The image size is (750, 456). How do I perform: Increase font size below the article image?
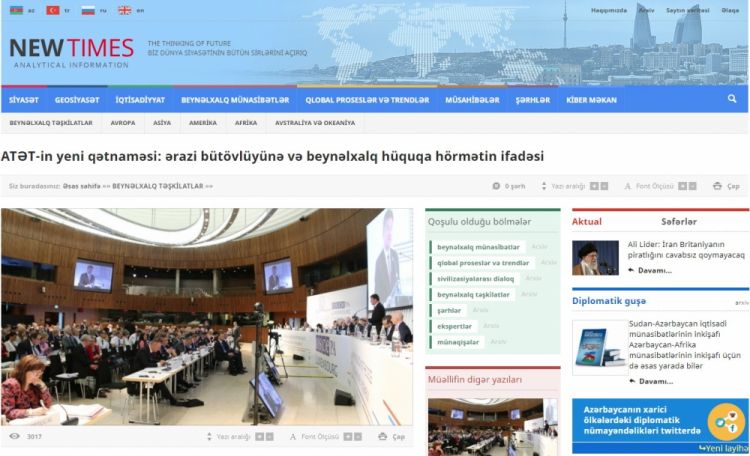pos(348,437)
